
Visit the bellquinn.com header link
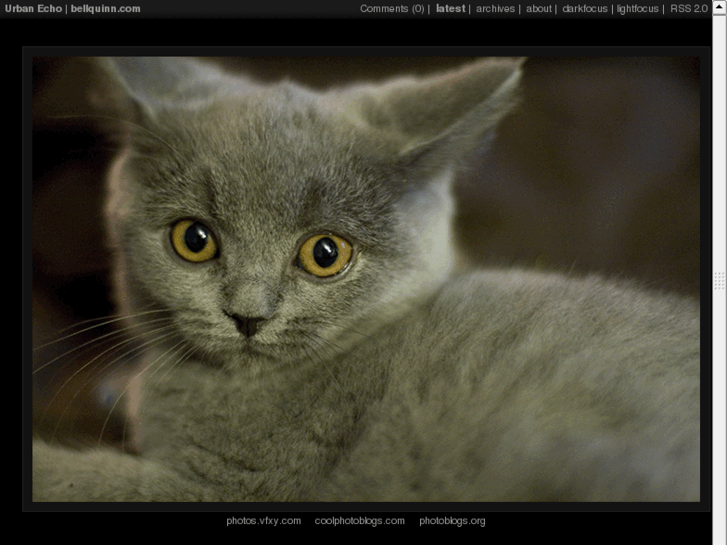point(106,9)
